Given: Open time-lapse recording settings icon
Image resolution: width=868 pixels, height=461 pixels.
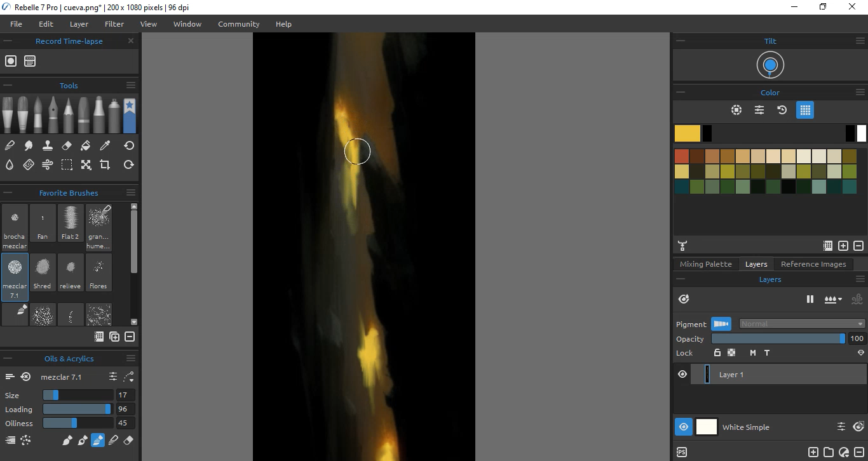Looking at the screenshot, I should click(x=30, y=61).
